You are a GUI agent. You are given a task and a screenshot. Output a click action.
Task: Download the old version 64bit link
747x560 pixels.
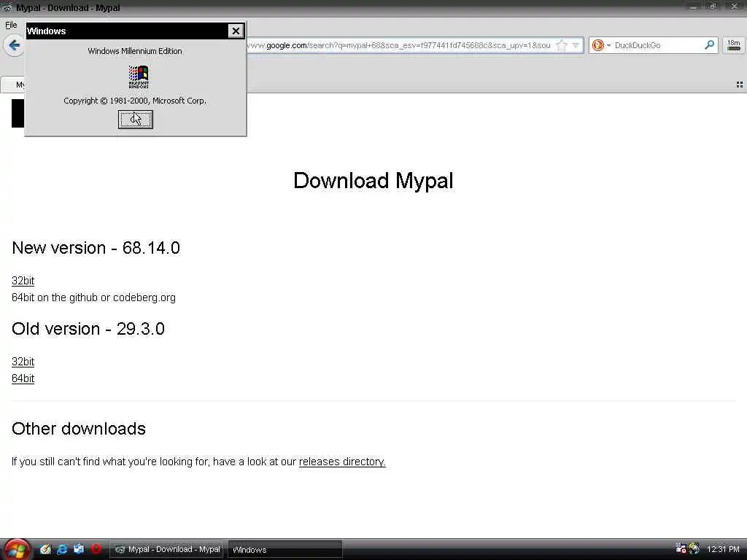tap(23, 378)
